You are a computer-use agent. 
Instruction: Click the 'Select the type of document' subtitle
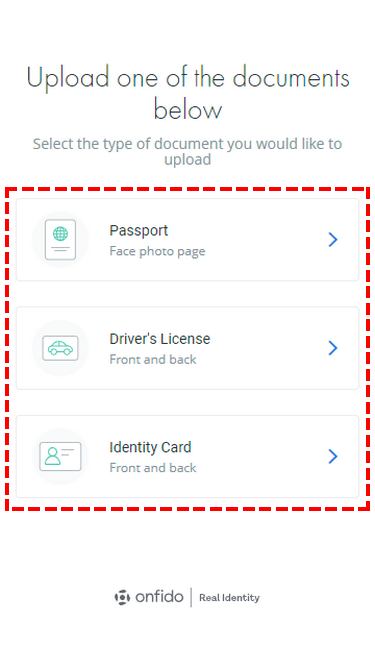point(187,151)
